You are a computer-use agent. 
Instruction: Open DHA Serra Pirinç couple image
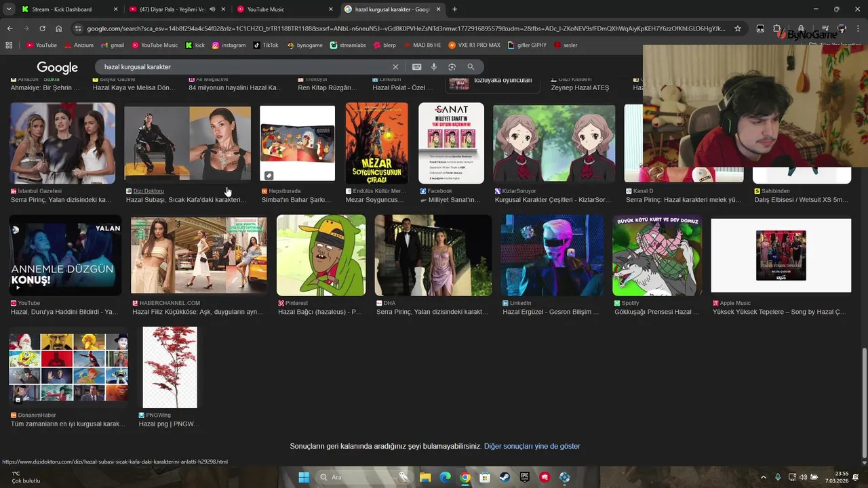[433, 255]
